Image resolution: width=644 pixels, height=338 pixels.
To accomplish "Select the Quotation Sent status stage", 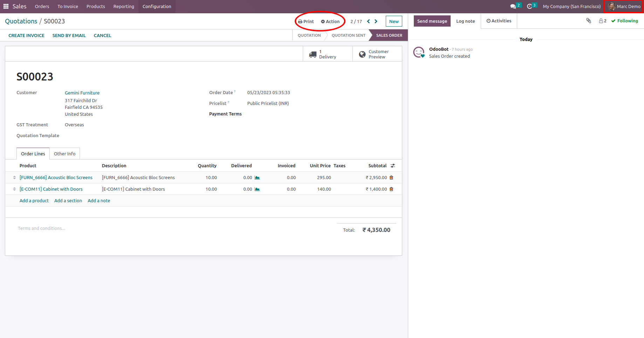I will tap(348, 35).
